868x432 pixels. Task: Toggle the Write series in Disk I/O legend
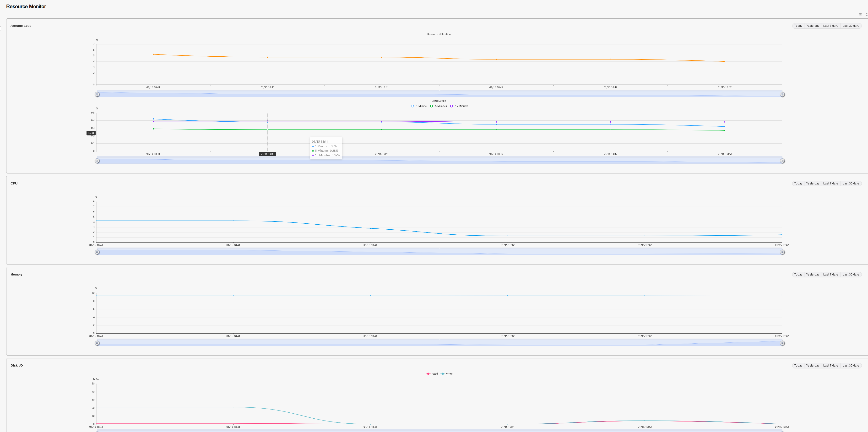point(446,374)
